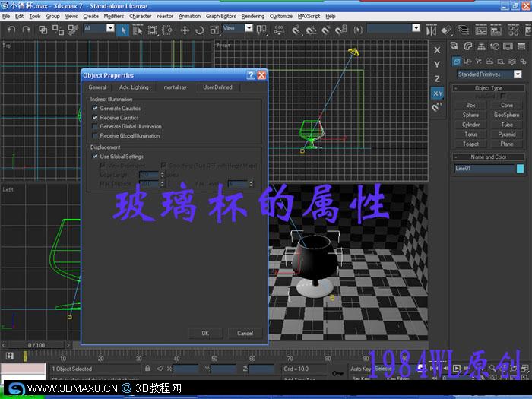Restrict to Y axis constraint
Viewport: 532px width, 399px height.
[x=437, y=65]
